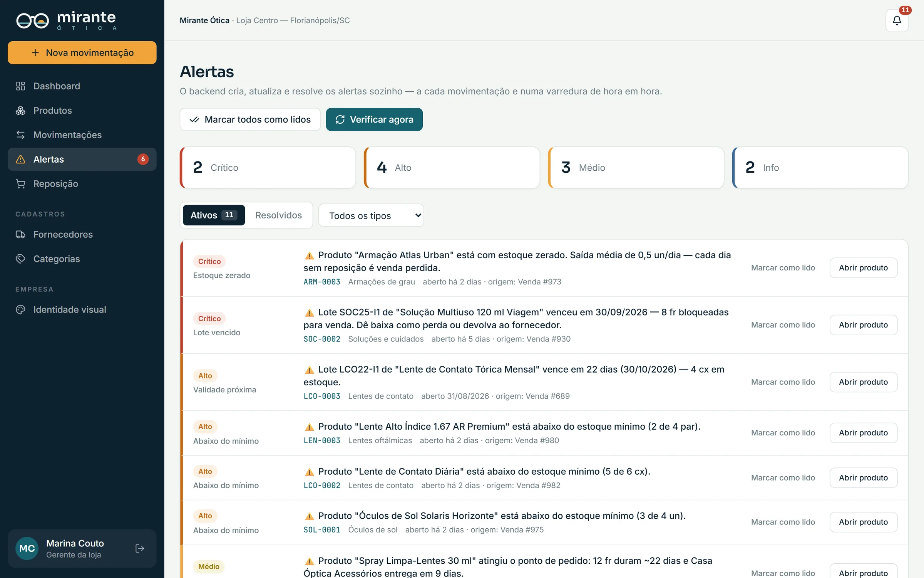924x578 pixels.
Task: Open Fornecedores in the sidebar
Action: [x=82, y=234]
